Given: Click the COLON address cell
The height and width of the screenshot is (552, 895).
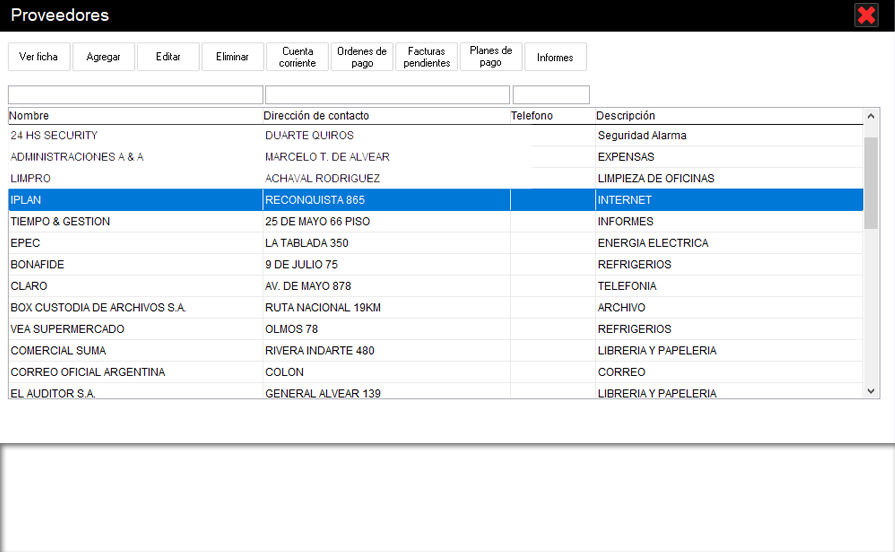Looking at the screenshot, I should [386, 372].
